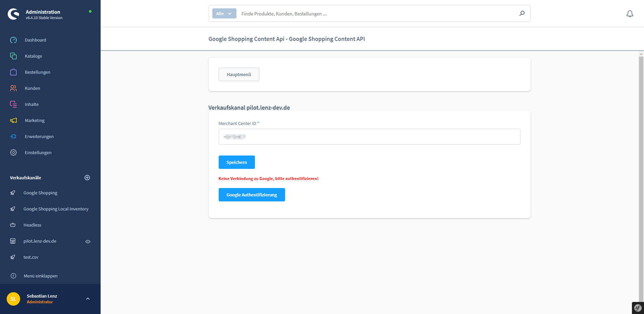
Task: Click the Verkaufskanäle section heading
Action: click(25, 178)
